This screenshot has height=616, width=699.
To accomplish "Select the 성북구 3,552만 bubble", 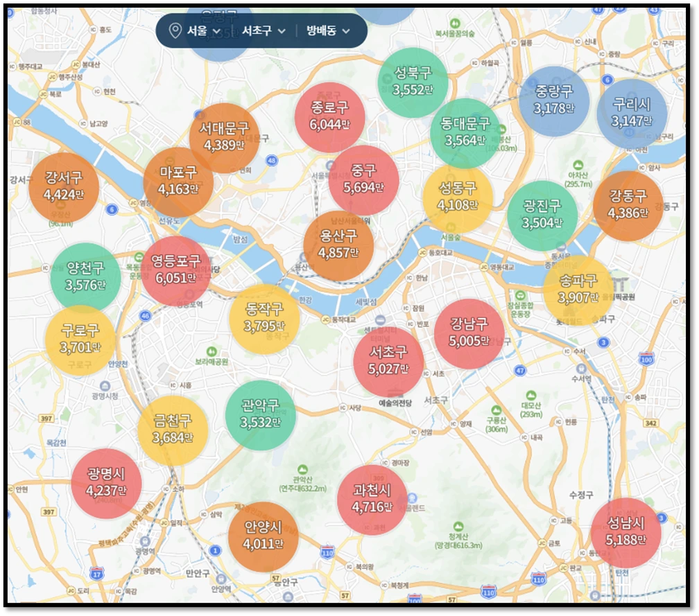I will coord(413,82).
